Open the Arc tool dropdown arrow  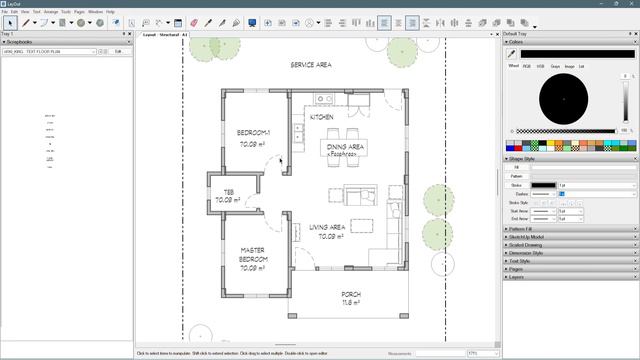coord(53,23)
